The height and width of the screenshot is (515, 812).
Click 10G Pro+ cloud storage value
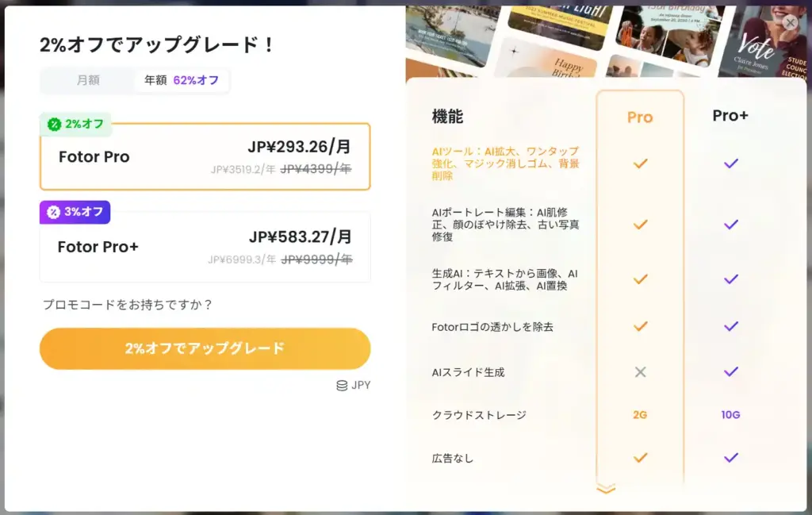[730, 415]
